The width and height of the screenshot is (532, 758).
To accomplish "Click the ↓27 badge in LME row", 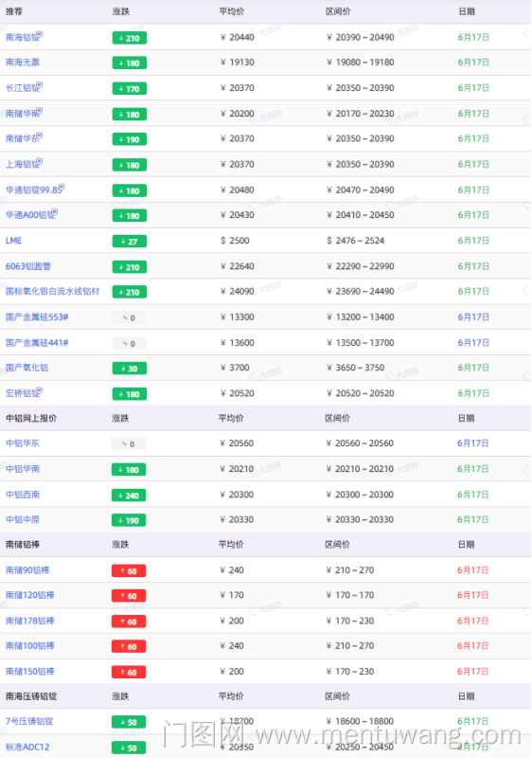I will tap(130, 242).
